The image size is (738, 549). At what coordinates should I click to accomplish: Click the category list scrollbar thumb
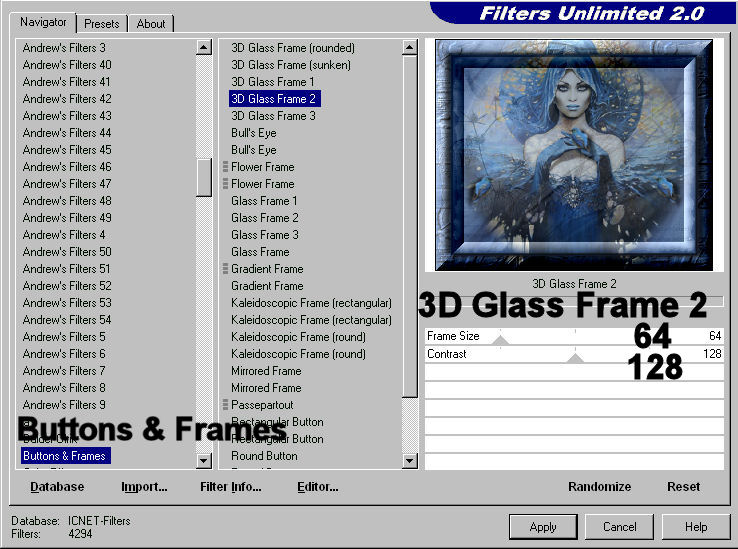[x=204, y=177]
